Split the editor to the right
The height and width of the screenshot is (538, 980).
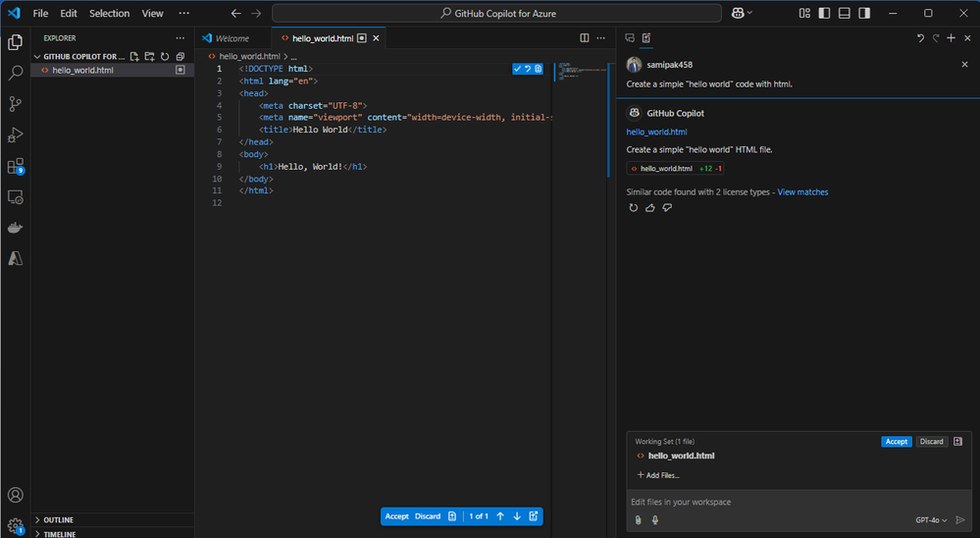pos(585,38)
